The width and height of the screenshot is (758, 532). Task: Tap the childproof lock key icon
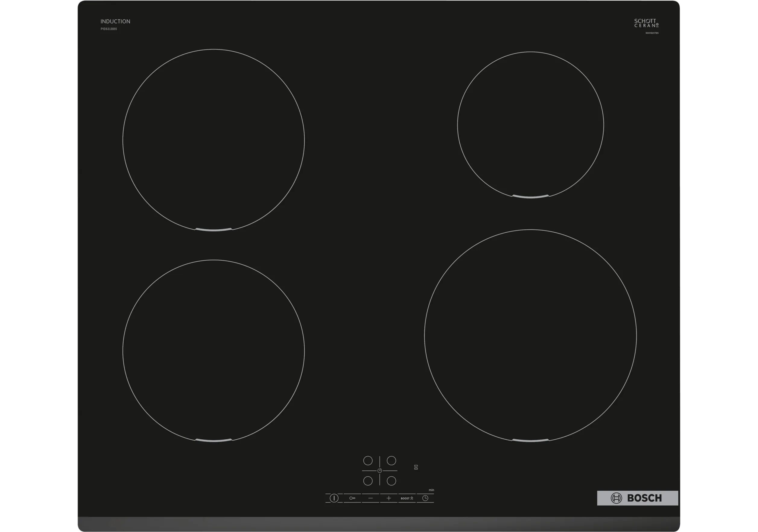tap(352, 498)
